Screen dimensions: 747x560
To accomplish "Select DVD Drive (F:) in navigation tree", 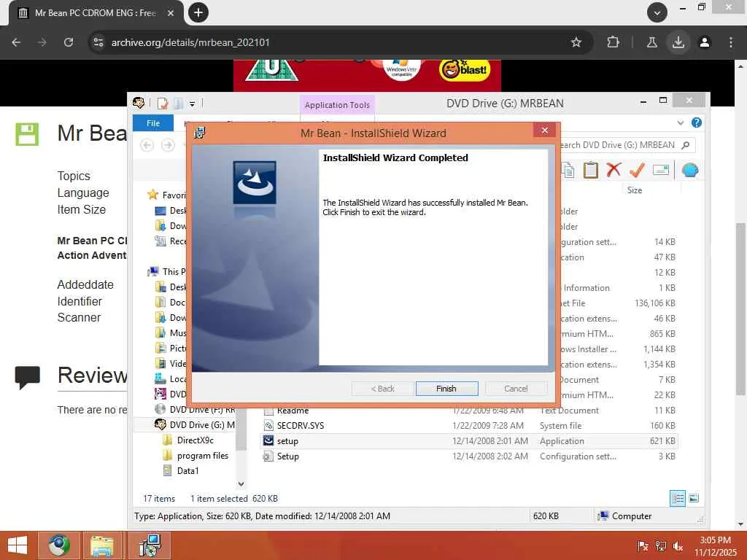I will 202,409.
